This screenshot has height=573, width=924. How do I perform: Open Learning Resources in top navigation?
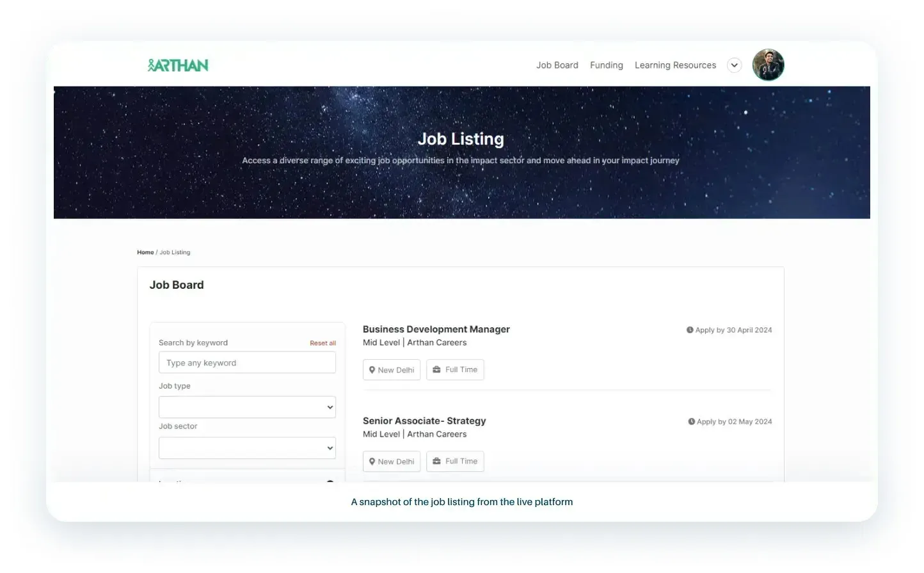coord(675,65)
